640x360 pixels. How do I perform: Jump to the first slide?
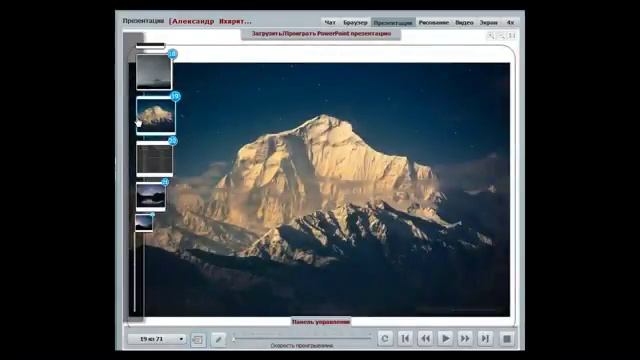(405, 338)
